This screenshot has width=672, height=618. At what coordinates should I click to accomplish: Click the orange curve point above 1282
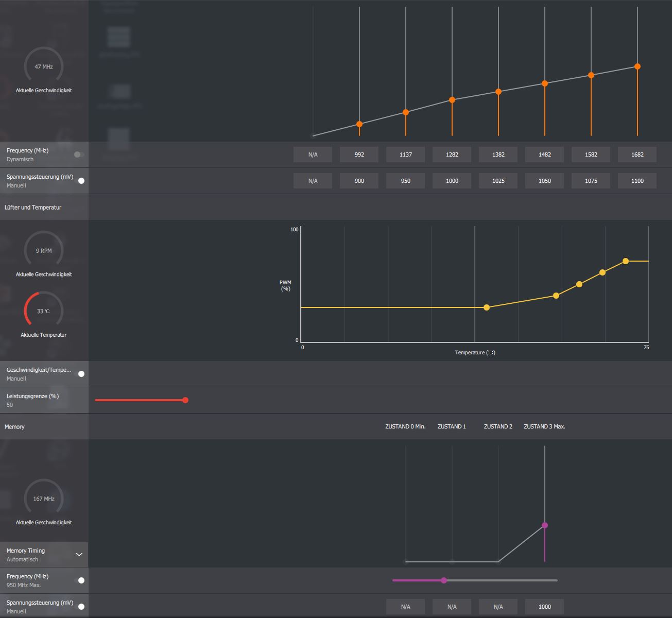point(452,100)
